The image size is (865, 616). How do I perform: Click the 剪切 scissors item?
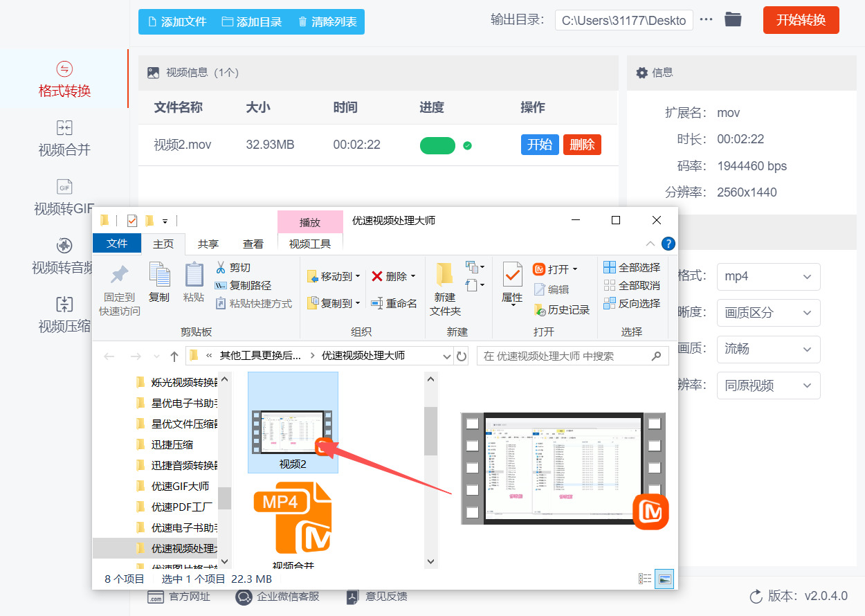(233, 268)
